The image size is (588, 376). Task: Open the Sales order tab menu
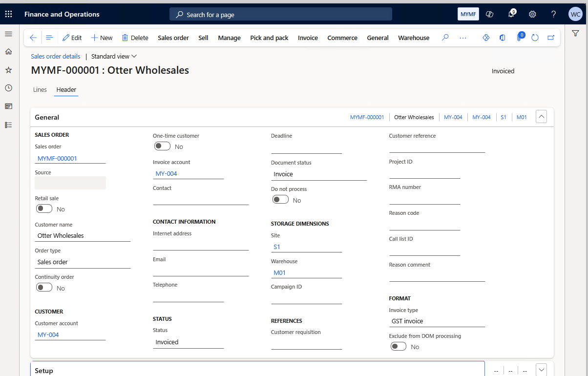[x=173, y=38]
